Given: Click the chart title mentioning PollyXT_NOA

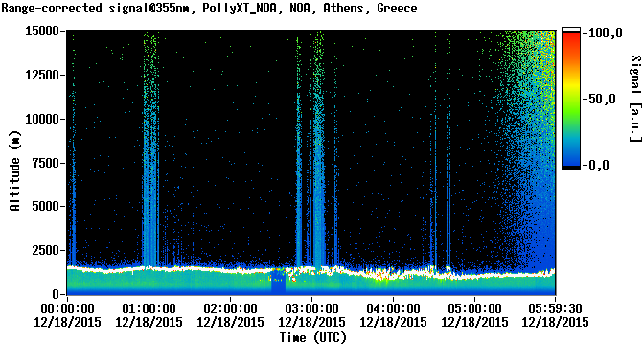Looking at the screenshot, I should click(x=209, y=9).
